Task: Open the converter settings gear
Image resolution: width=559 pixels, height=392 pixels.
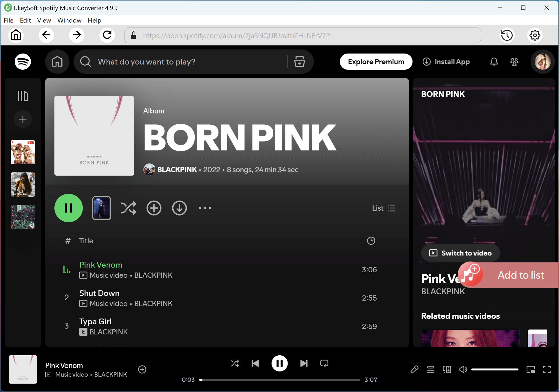Action: click(535, 35)
